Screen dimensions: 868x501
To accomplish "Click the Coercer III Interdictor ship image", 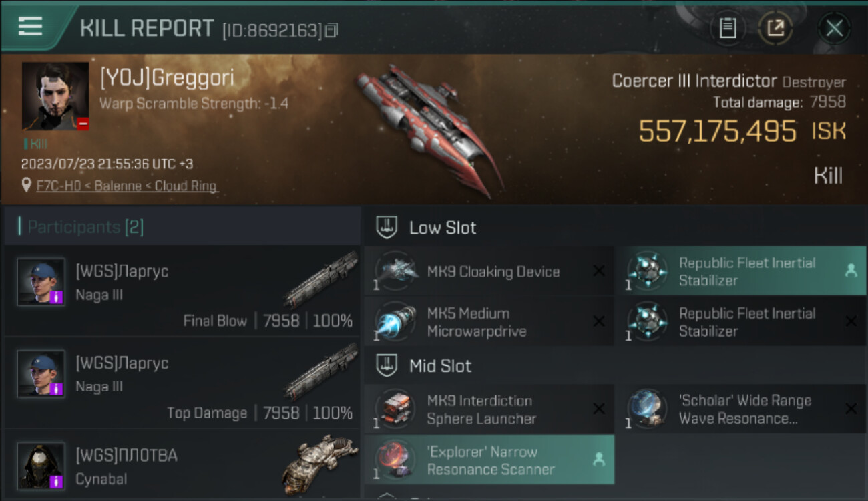I will point(427,129).
